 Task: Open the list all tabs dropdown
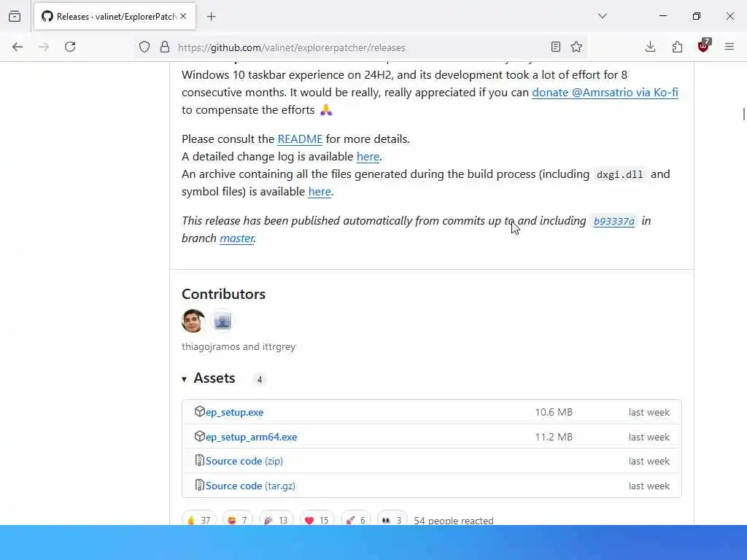tap(602, 16)
